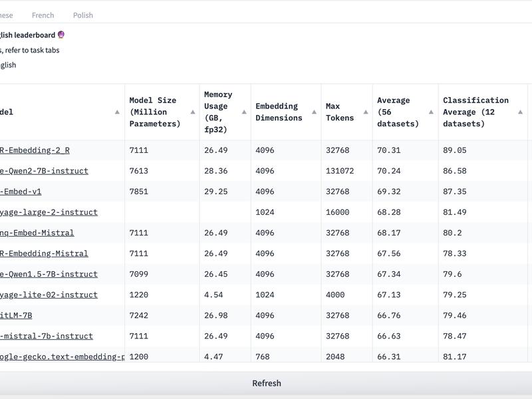The height and width of the screenshot is (399, 532).
Task: Select the classification average 79.6 cell
Action: coord(483,274)
